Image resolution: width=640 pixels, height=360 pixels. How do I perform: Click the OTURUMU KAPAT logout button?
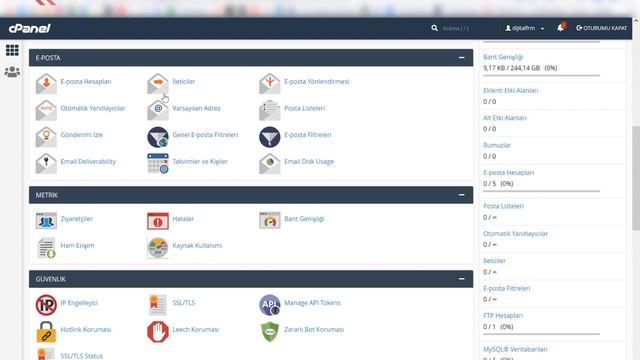pos(601,28)
